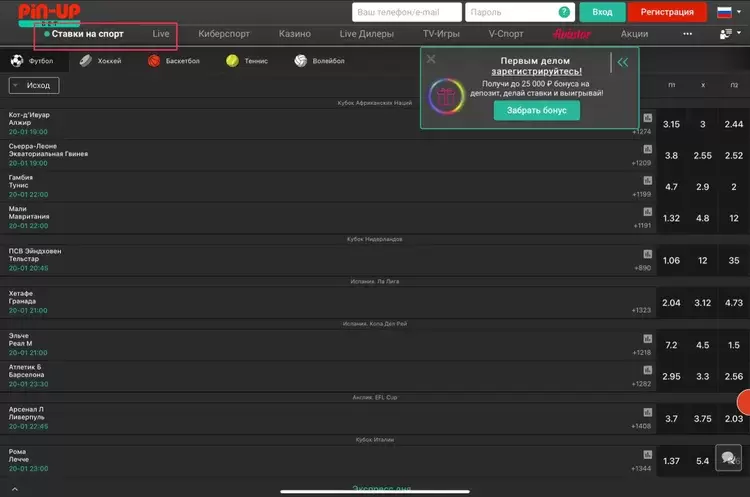Click the password help question icon
The width and height of the screenshot is (750, 497).
(x=564, y=12)
